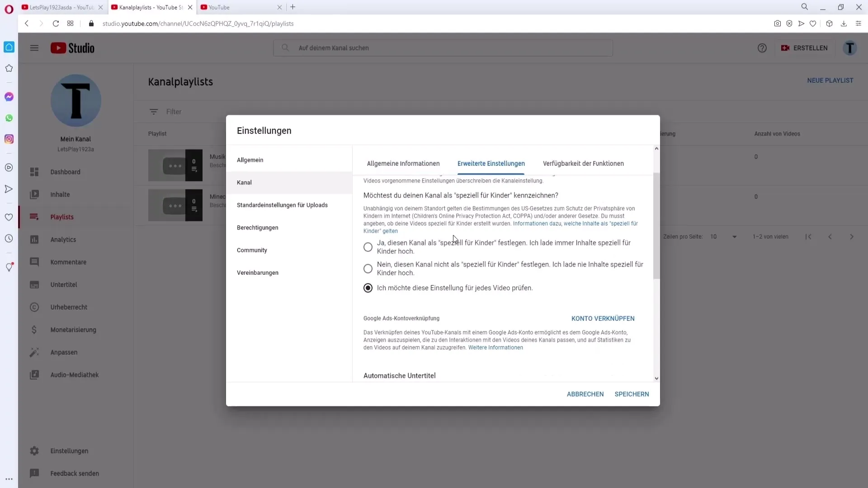Select 'Nein, diesen Kanal nicht' radio option
This screenshot has height=488, width=868.
click(x=368, y=269)
